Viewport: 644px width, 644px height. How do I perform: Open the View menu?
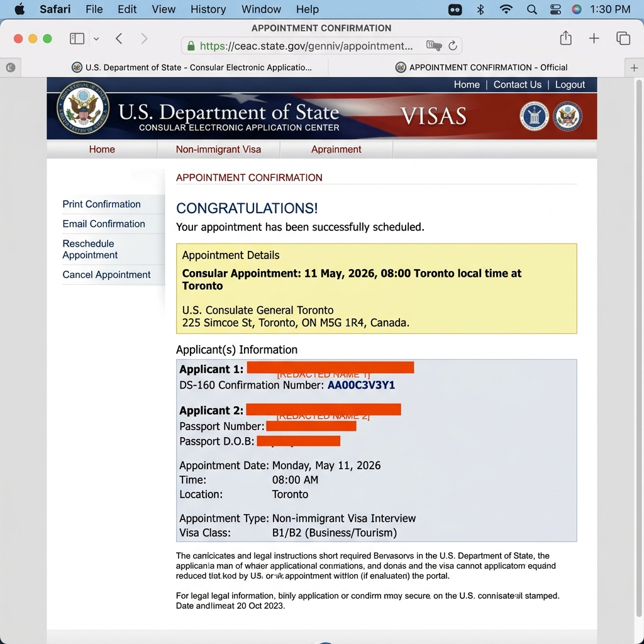[164, 9]
